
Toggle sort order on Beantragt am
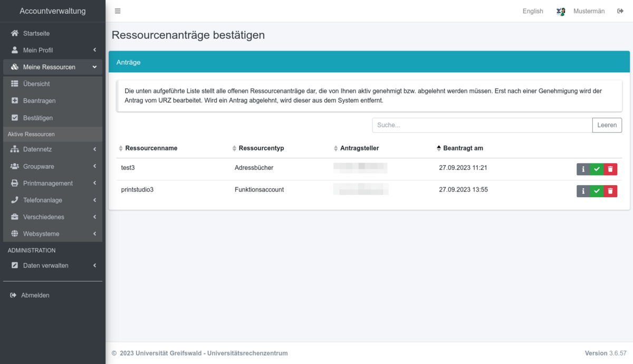pyautogui.click(x=463, y=148)
